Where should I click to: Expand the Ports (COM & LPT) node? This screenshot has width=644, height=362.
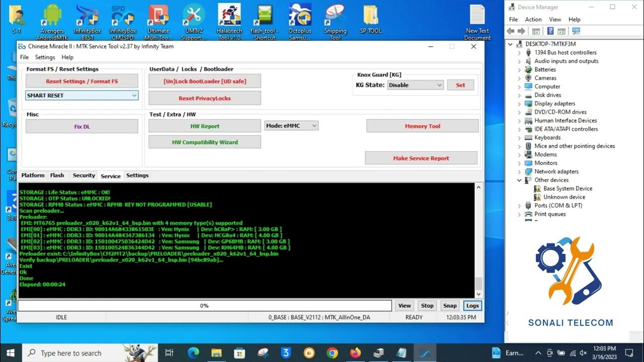click(x=519, y=206)
